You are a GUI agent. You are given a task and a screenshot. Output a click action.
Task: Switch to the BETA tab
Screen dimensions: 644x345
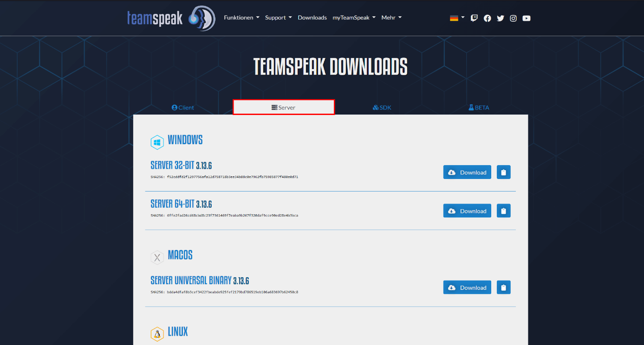click(479, 107)
